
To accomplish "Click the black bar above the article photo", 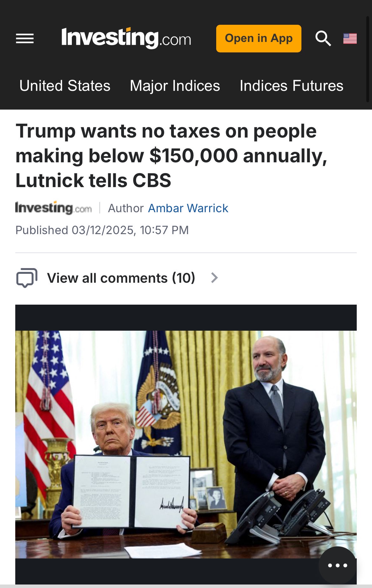I will tap(186, 318).
